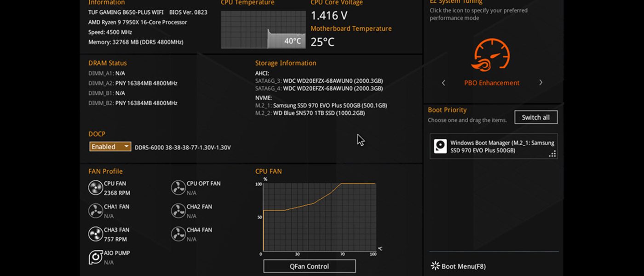The image size is (644, 276).
Task: Click the CPU FAN fan icon
Action: [x=96, y=188]
